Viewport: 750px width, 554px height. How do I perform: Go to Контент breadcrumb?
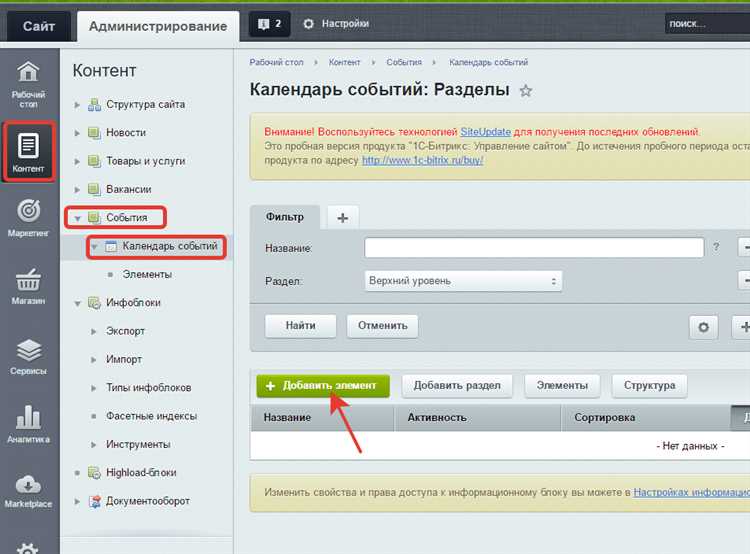point(344,62)
